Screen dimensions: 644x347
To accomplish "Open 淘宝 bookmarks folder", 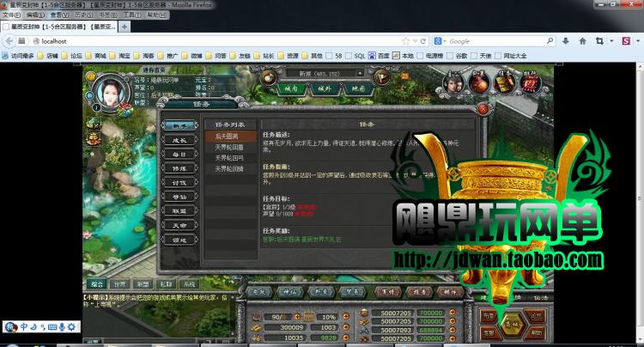I will point(119,56).
